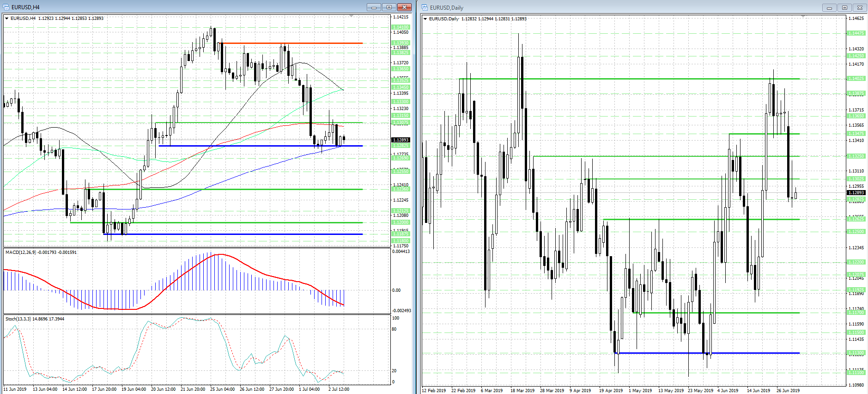Click the H4 chart header showing 1.12923 1.12944
Viewport: 868px width, 394px height.
[x=57, y=18]
